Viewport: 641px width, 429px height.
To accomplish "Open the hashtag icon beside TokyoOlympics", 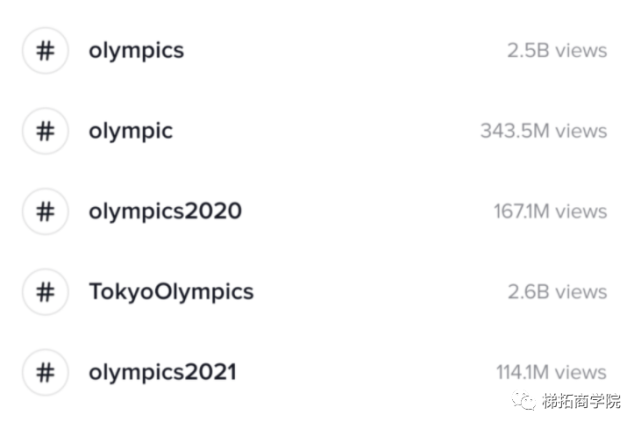I will click(x=45, y=292).
